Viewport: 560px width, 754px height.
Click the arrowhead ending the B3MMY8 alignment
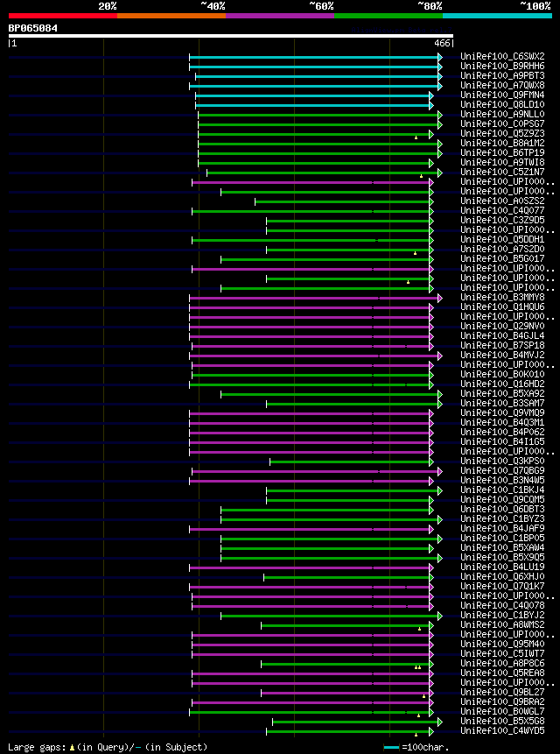(x=440, y=298)
